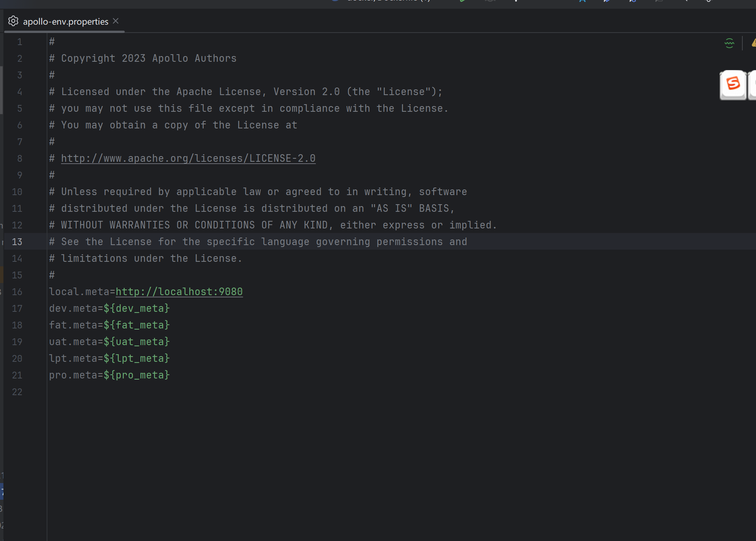Open the yellow warning inspection indicator
The width and height of the screenshot is (756, 541).
point(753,43)
